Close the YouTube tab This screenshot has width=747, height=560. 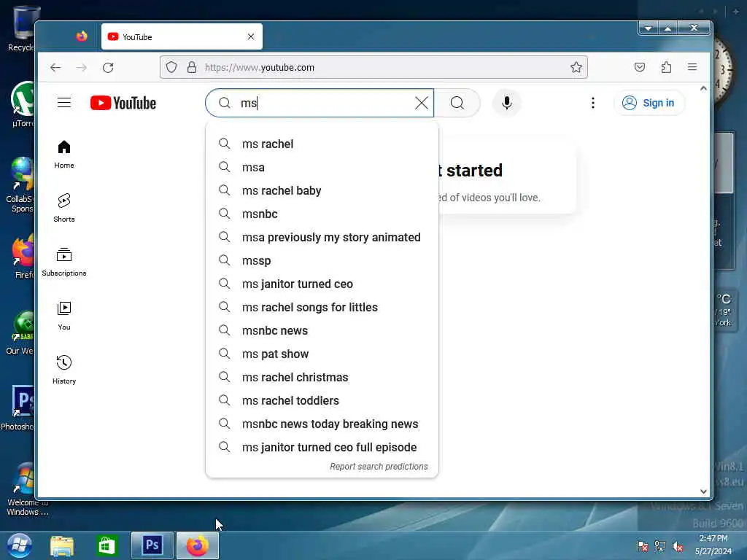(x=251, y=36)
